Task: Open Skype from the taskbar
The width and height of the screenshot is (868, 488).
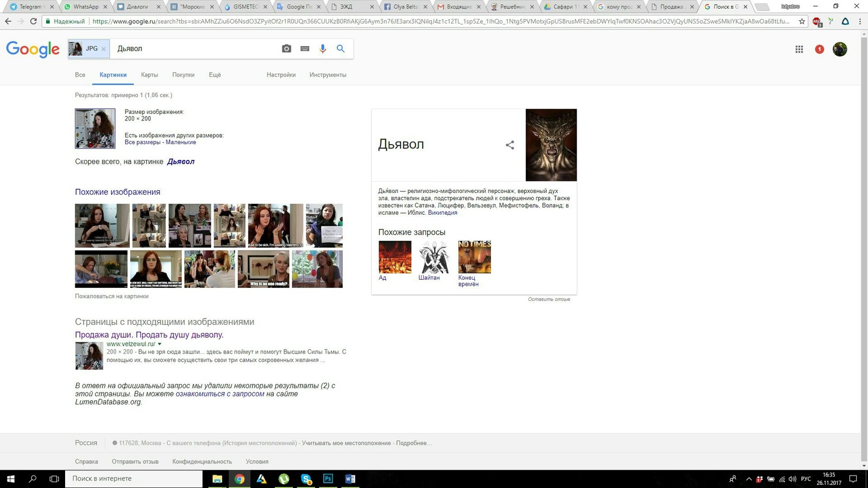Action: [x=306, y=479]
